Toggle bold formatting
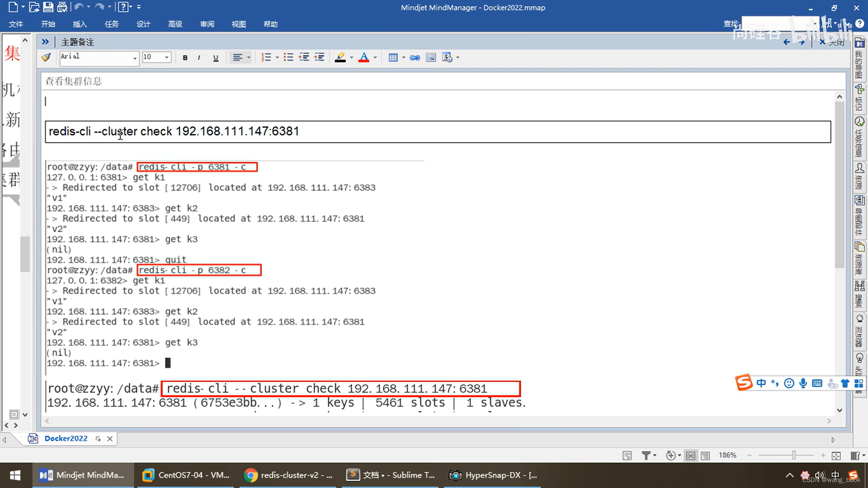The height and width of the screenshot is (488, 868). [185, 57]
